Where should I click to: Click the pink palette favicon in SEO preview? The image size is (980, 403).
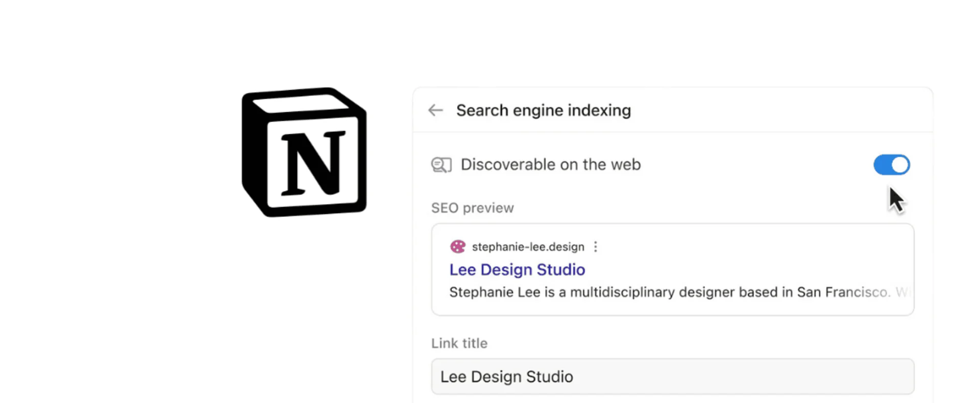(x=458, y=247)
